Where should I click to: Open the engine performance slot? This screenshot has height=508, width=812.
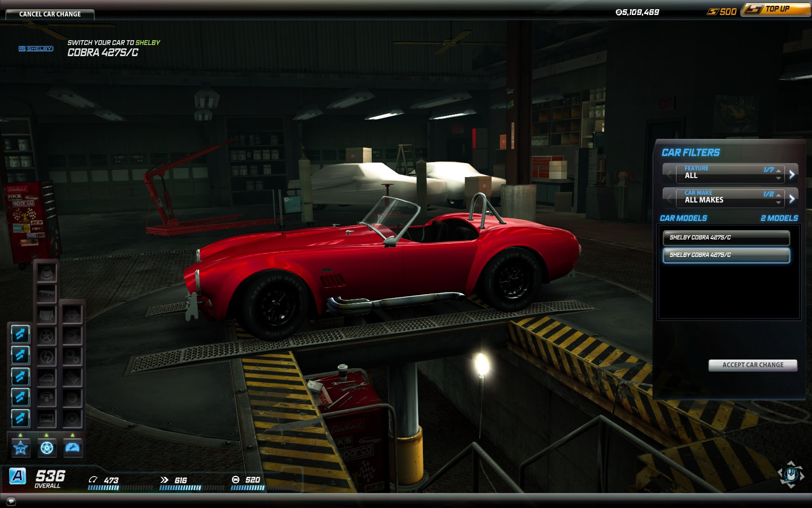(x=72, y=315)
